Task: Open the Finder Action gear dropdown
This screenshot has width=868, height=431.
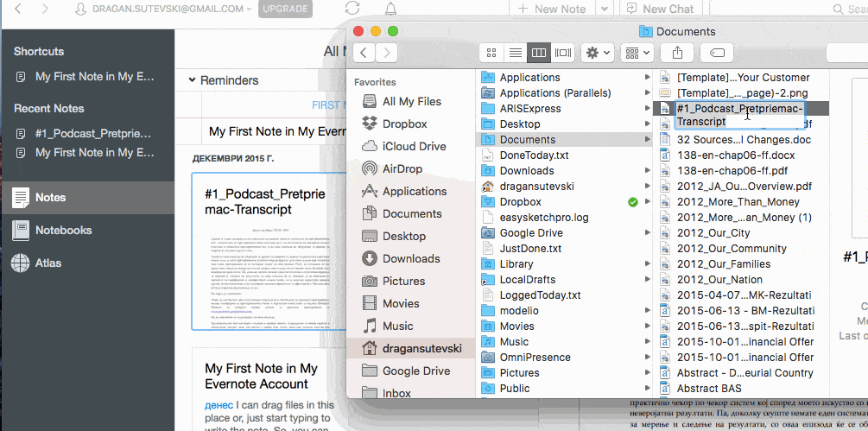Action: (x=597, y=53)
